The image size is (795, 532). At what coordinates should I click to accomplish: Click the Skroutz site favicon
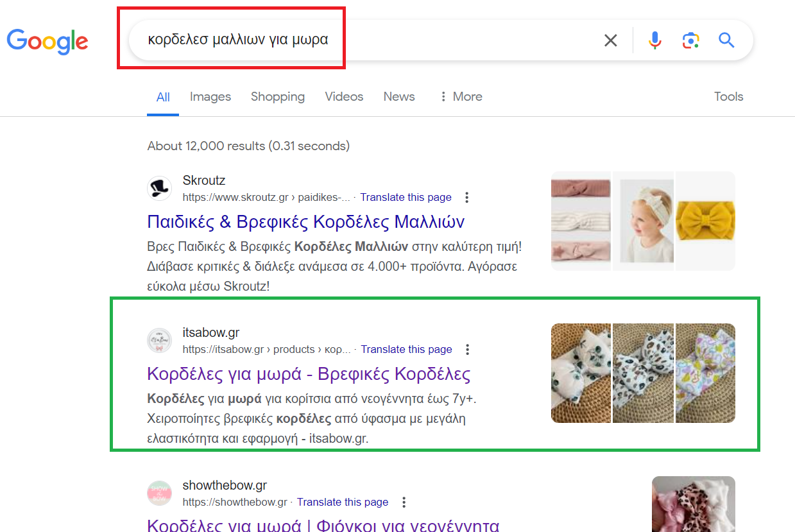pos(159,188)
